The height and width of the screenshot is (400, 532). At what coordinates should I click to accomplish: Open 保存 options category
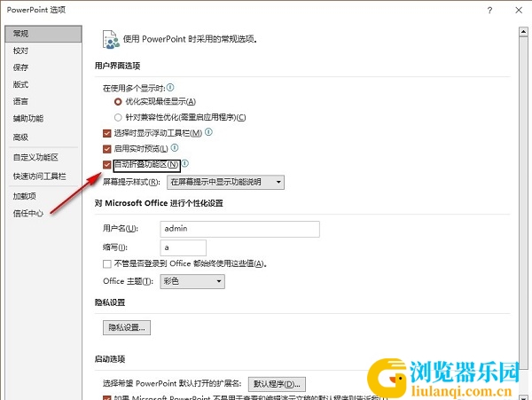43,67
